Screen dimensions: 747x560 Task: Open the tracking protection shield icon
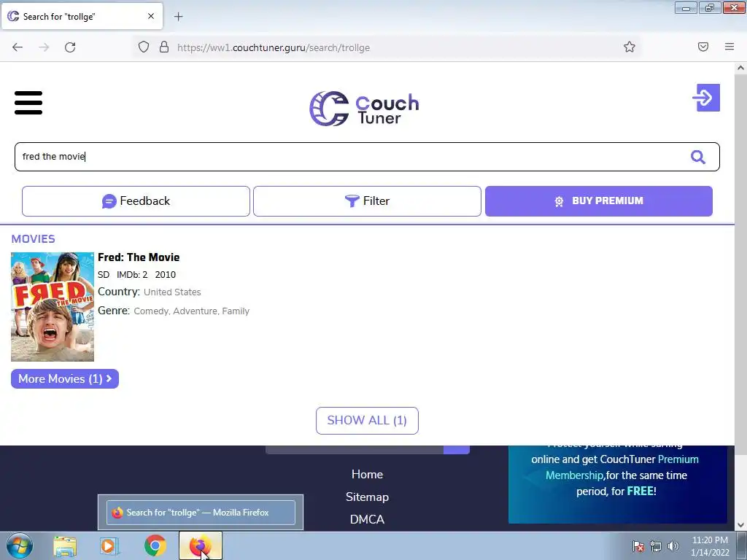coord(144,47)
